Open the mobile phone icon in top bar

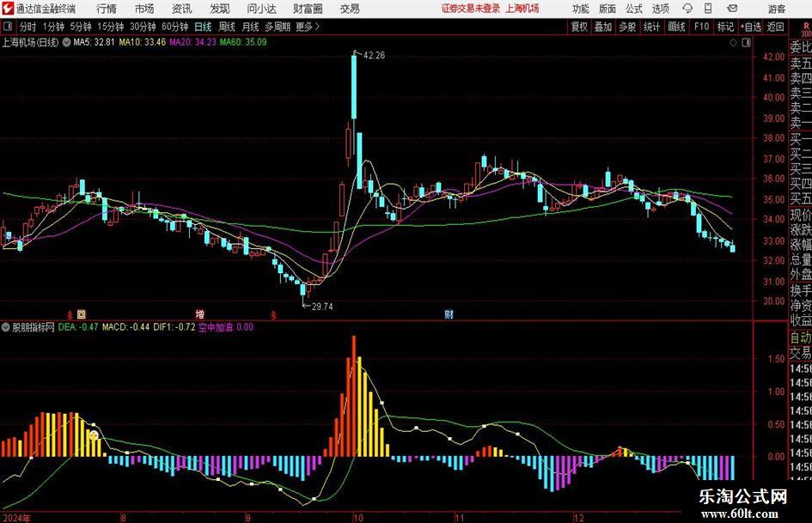[x=708, y=9]
